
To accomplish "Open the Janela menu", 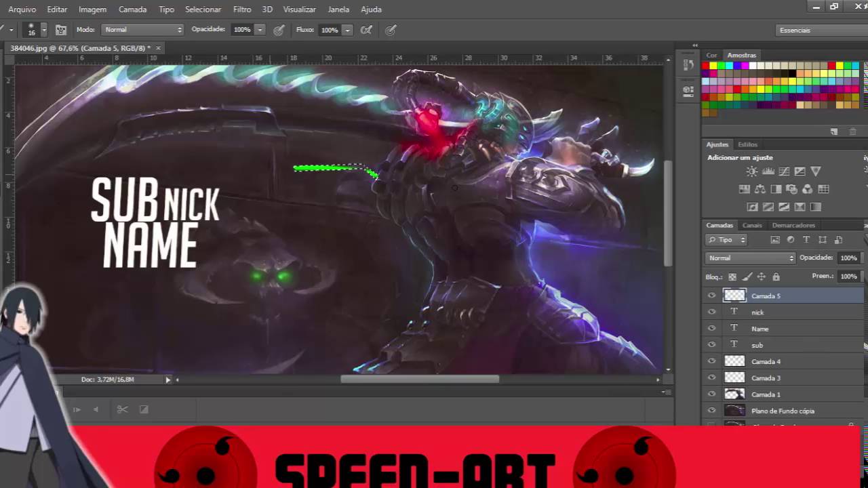I will [338, 9].
